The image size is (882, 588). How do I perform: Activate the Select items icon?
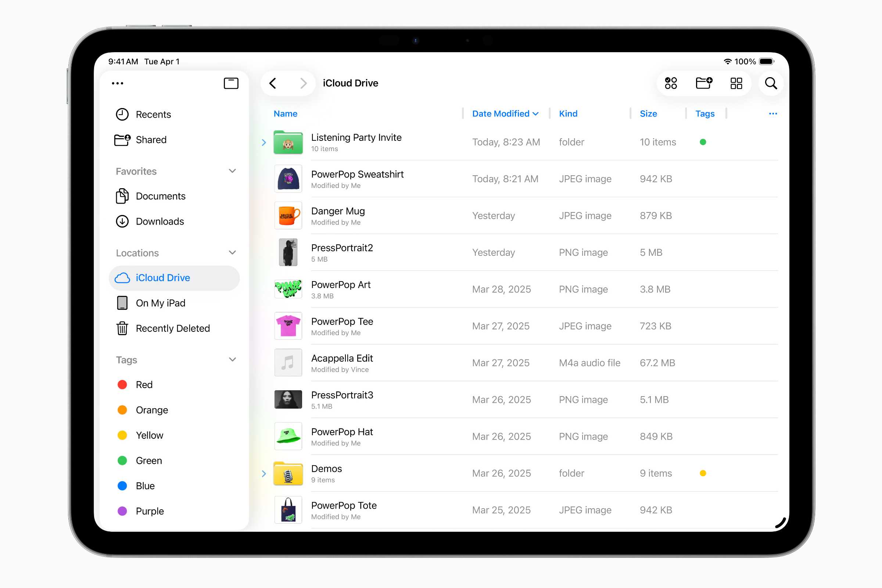click(671, 83)
